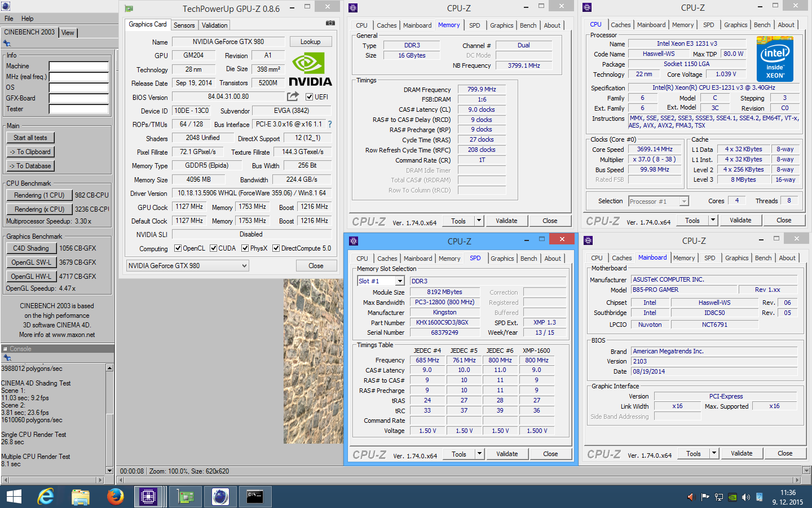Switch to GPU-Z taskbar icon
This screenshot has width=812, height=508.
coord(186,497)
